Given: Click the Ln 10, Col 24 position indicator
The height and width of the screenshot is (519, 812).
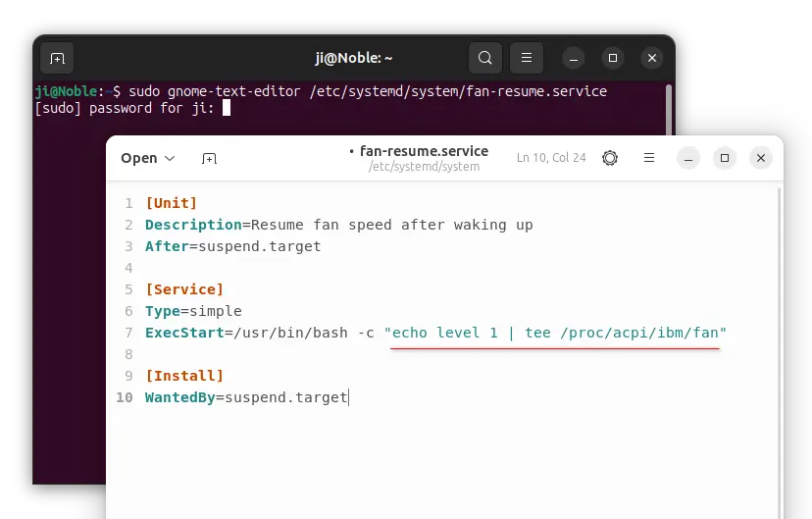Looking at the screenshot, I should [x=551, y=158].
